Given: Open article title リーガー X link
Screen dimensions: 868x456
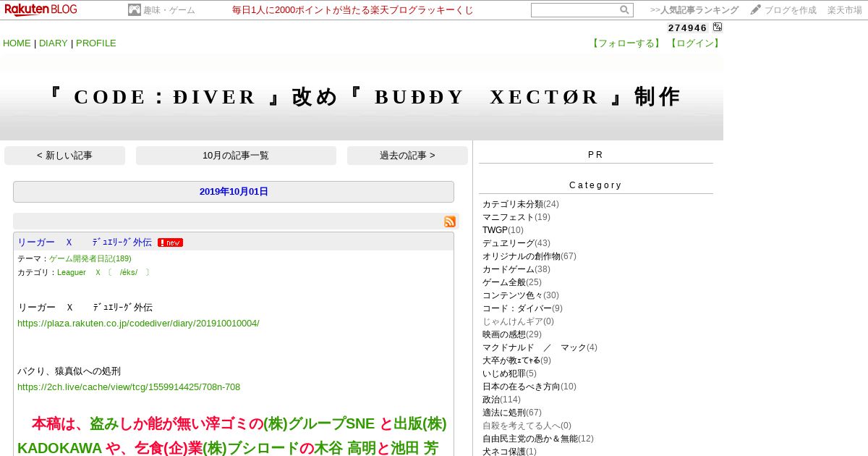Looking at the screenshot, I should tap(85, 242).
